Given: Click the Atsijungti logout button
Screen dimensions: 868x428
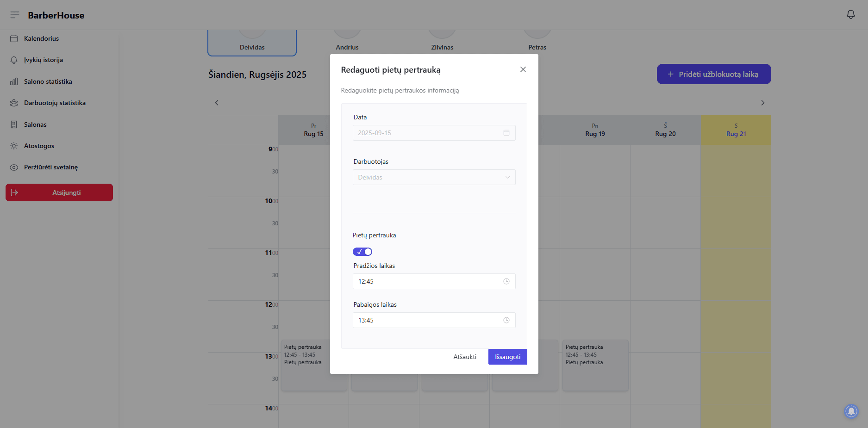Looking at the screenshot, I should [59, 192].
